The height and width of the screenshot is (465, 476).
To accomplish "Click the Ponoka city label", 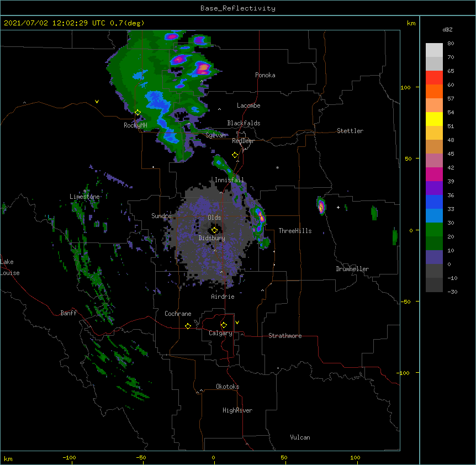I will (265, 75).
